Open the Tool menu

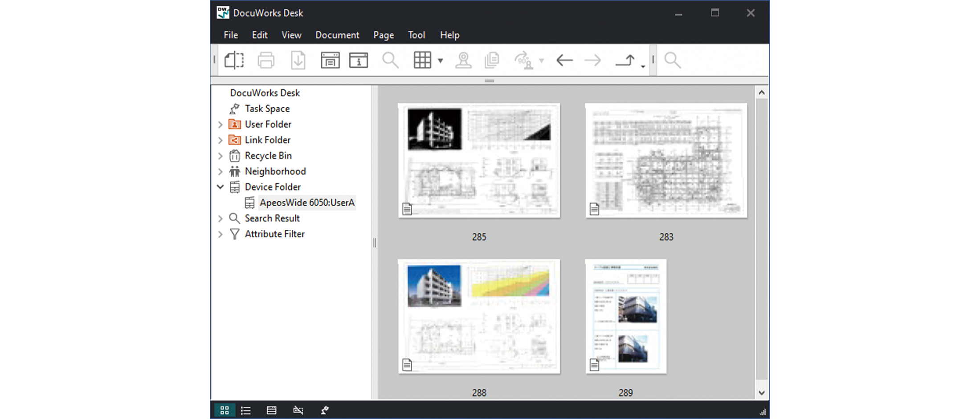coord(416,35)
